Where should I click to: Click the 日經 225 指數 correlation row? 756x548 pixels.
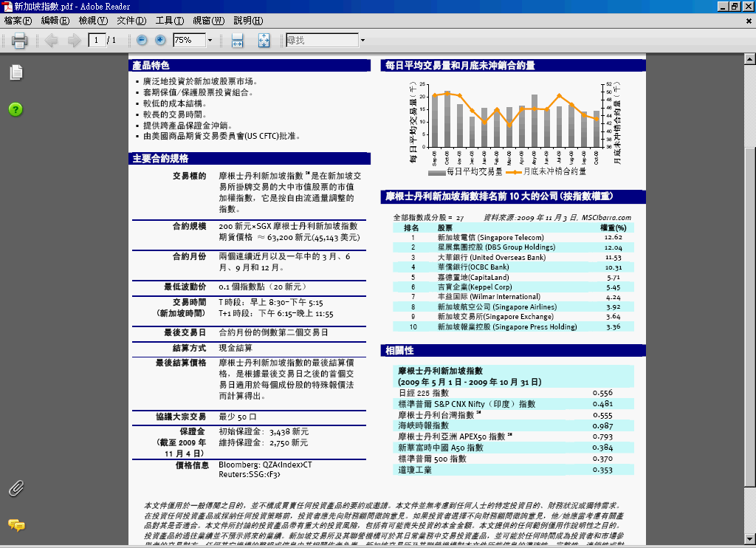pyautogui.click(x=514, y=393)
